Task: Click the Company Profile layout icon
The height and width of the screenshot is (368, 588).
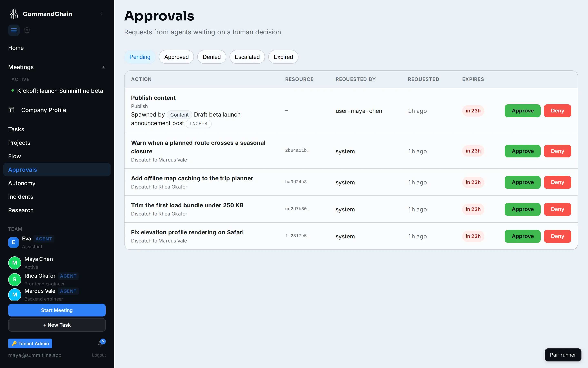Action: [x=11, y=110]
